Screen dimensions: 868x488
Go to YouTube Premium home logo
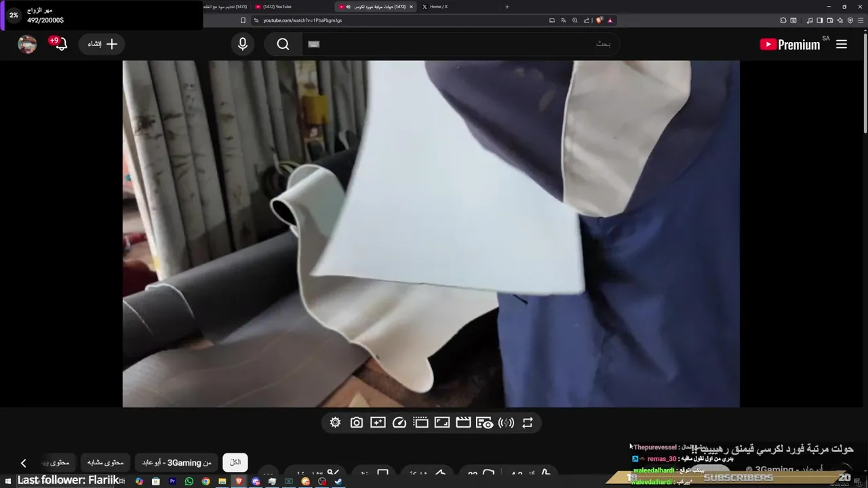coord(790,45)
